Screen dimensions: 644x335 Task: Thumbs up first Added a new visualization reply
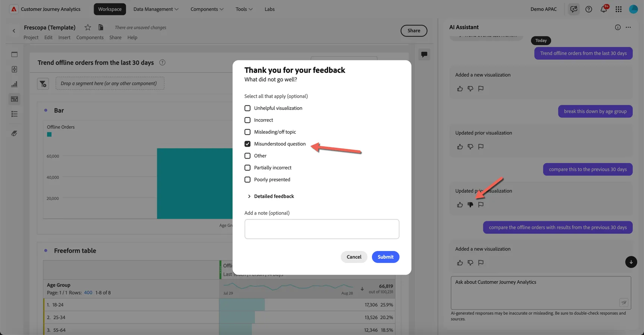[x=460, y=89]
